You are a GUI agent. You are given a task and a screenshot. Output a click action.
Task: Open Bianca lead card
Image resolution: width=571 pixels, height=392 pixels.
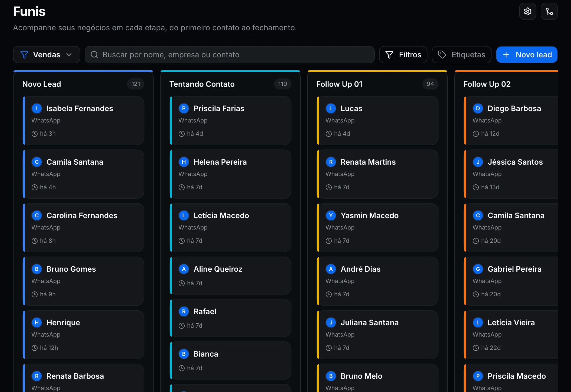(x=230, y=360)
